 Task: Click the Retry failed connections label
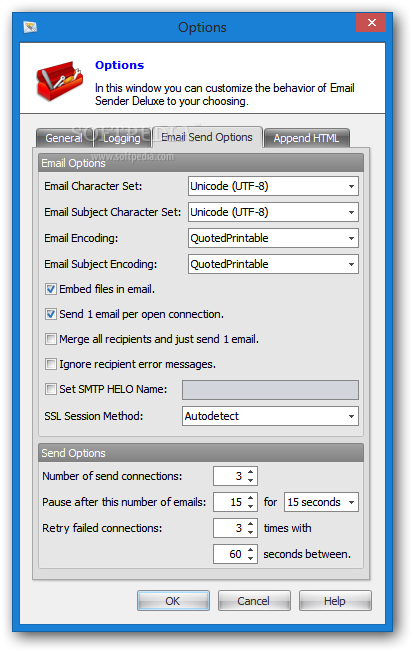click(102, 528)
